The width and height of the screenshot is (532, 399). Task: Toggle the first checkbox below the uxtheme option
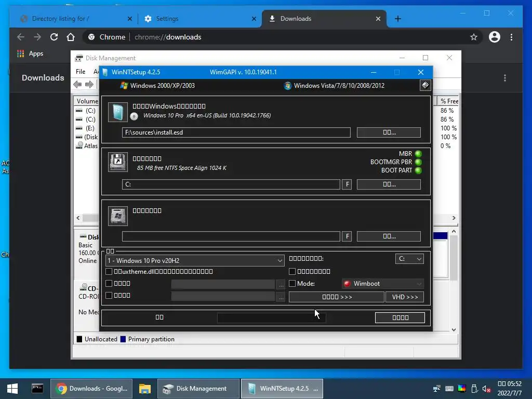(109, 283)
